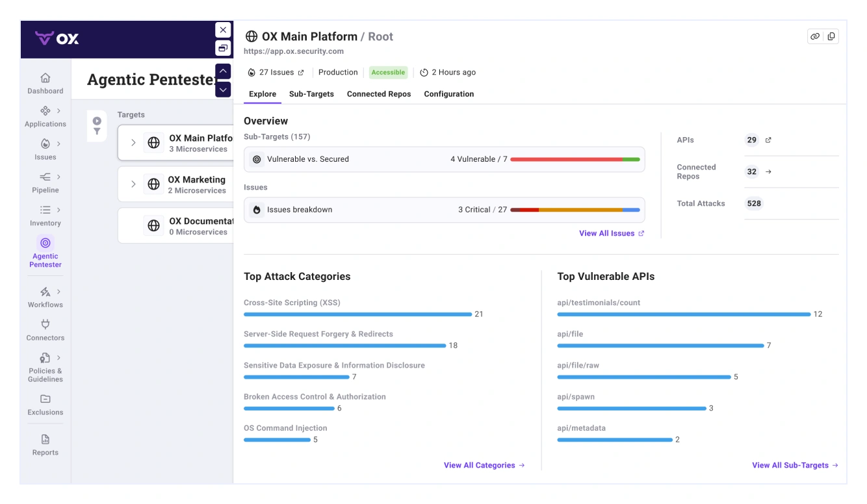Screen dimensions: 867x504
Task: Open the Connectors plug icon
Action: point(45,324)
